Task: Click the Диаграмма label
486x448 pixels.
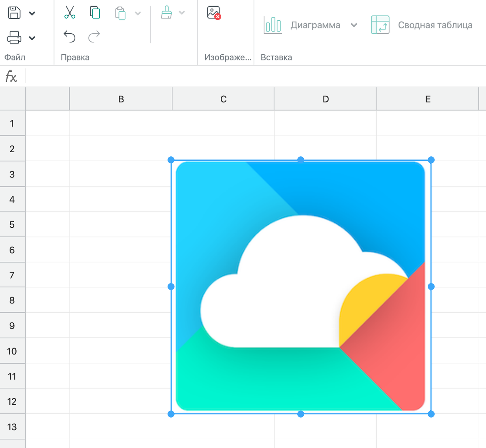Action: click(315, 25)
